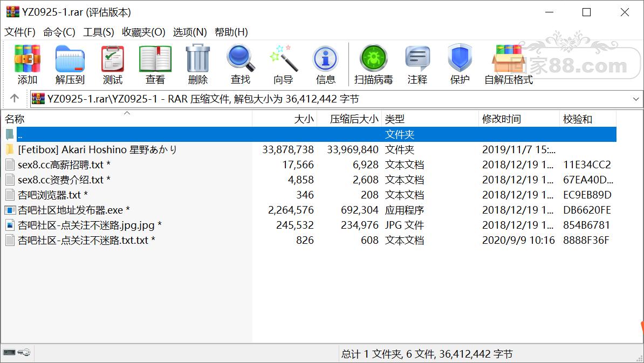Open the 收藏夹(O) menu
644x363 pixels.
coord(143,32)
